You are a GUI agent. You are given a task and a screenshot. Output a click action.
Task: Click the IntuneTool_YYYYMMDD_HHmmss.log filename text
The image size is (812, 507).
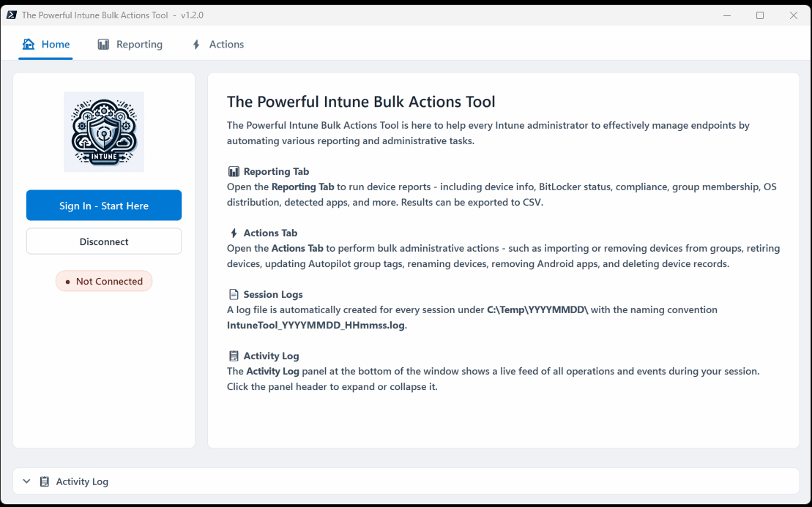316,326
